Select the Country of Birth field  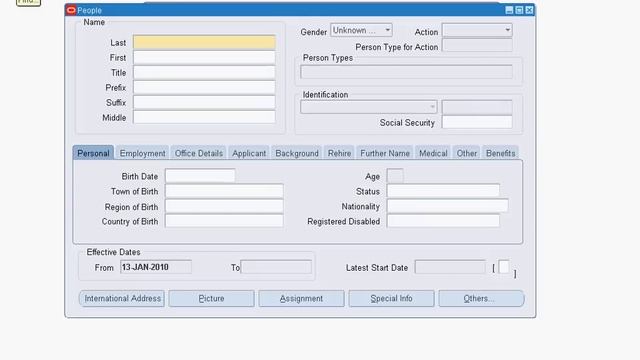click(x=224, y=221)
